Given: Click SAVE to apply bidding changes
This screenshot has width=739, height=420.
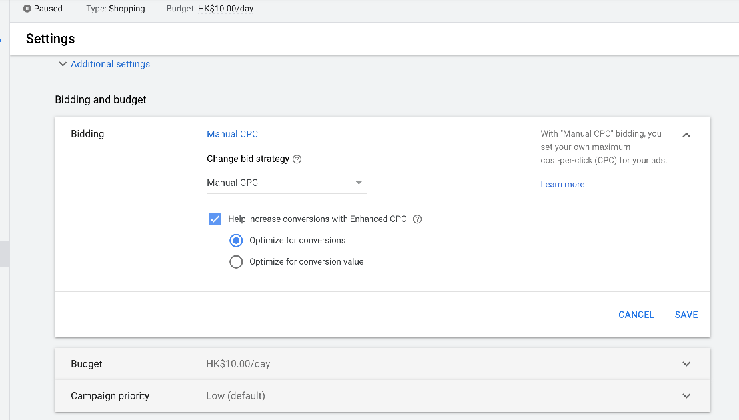Looking at the screenshot, I should click(686, 314).
